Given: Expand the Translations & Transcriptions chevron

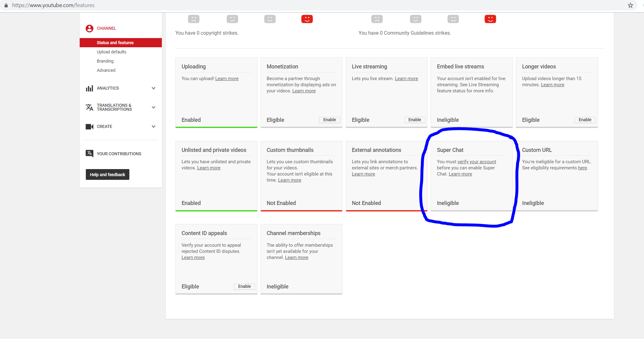Looking at the screenshot, I should pos(154,107).
